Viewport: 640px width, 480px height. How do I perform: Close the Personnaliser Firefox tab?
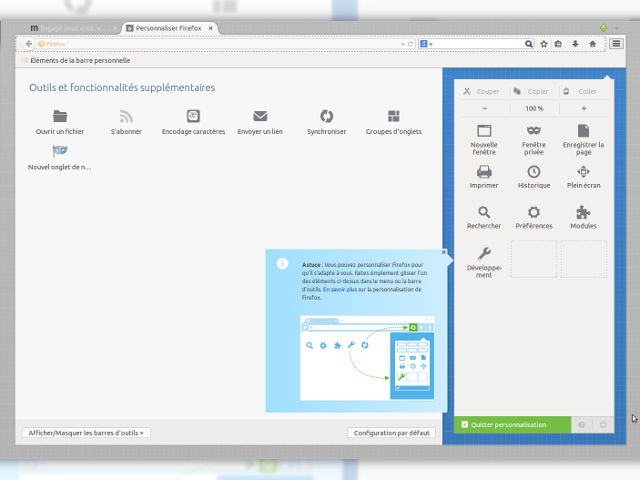211,28
